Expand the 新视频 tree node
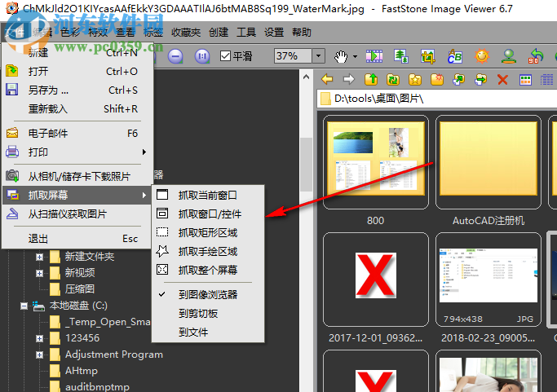The height and width of the screenshot is (392, 557). tap(39, 273)
